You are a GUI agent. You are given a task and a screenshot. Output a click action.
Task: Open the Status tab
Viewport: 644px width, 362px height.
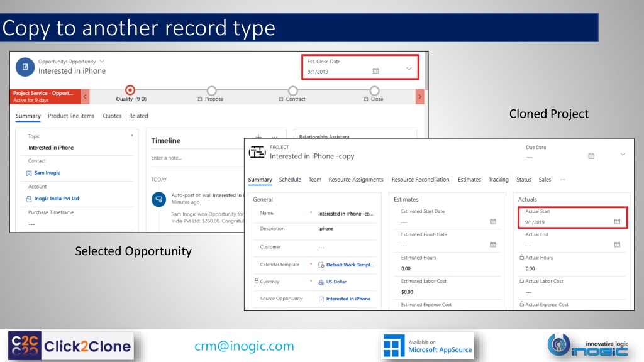pos(524,180)
